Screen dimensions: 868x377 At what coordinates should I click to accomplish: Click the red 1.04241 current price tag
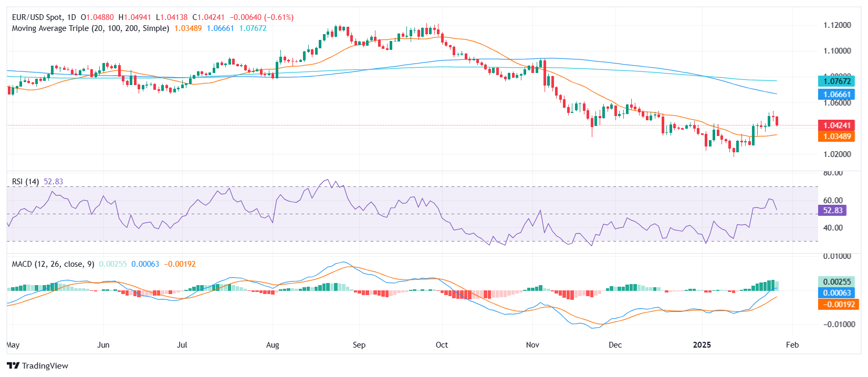[x=836, y=125]
